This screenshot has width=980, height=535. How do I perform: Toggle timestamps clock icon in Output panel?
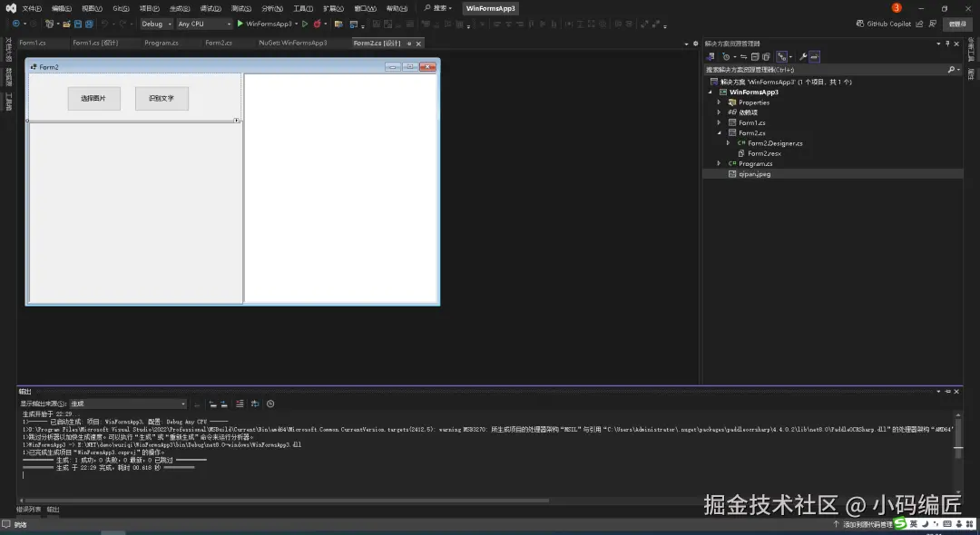point(270,404)
